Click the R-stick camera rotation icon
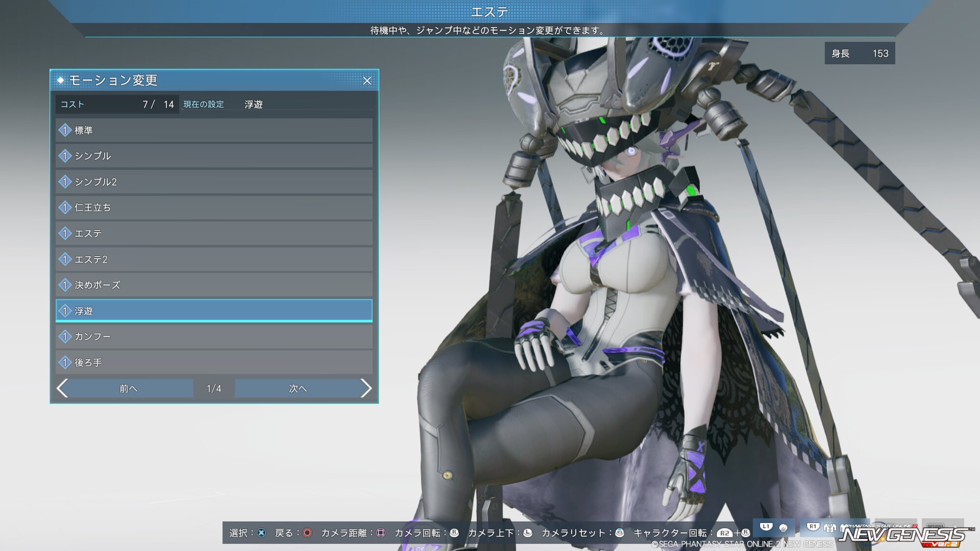 [x=454, y=533]
